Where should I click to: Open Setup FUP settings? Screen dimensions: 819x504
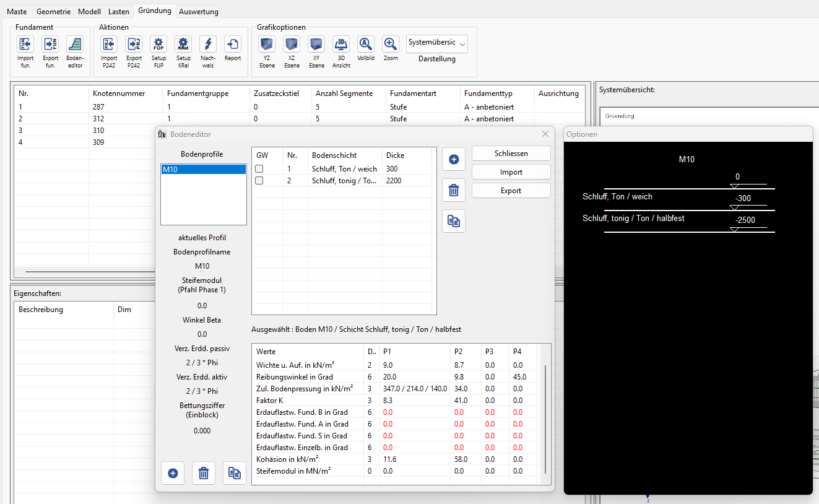[x=158, y=44]
